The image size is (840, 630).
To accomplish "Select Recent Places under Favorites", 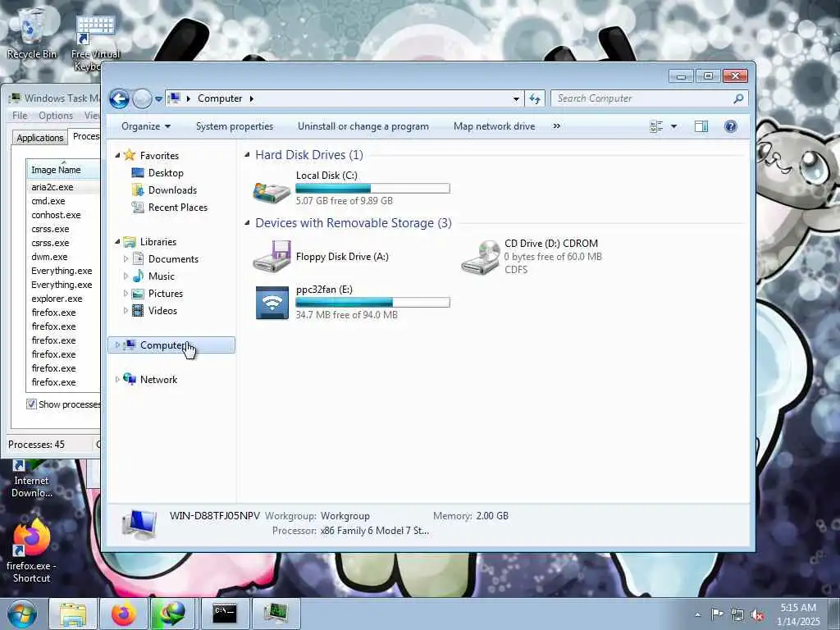I will pyautogui.click(x=177, y=208).
